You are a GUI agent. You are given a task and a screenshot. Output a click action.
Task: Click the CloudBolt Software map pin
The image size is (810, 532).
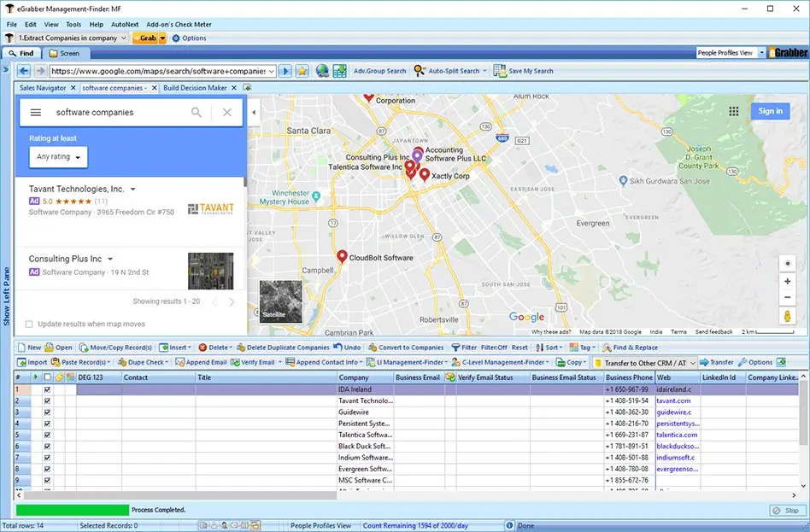tap(342, 256)
